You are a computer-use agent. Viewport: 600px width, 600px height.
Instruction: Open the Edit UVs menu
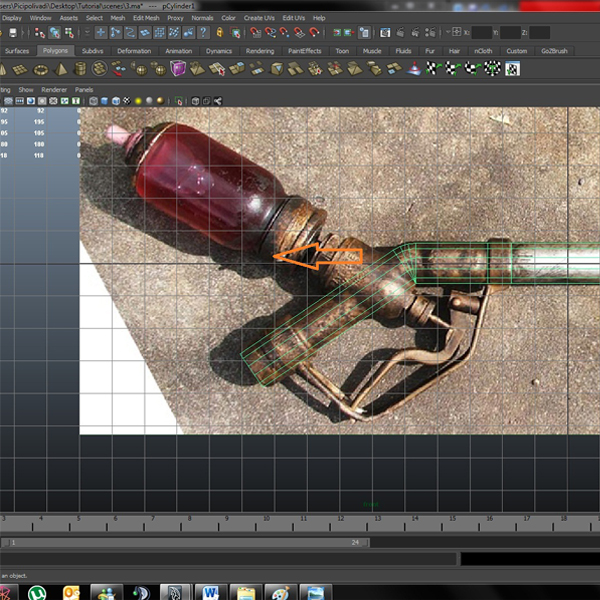293,18
